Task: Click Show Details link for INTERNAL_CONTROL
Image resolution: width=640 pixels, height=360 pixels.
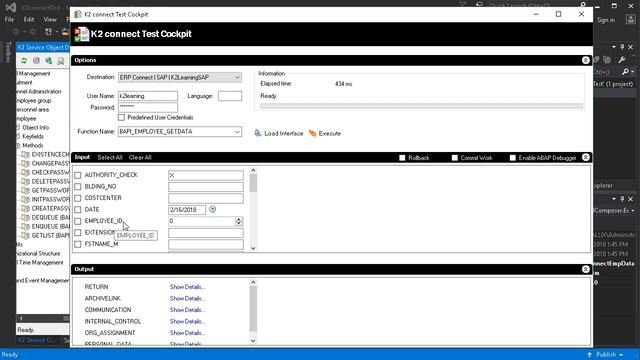Action: click(187, 321)
